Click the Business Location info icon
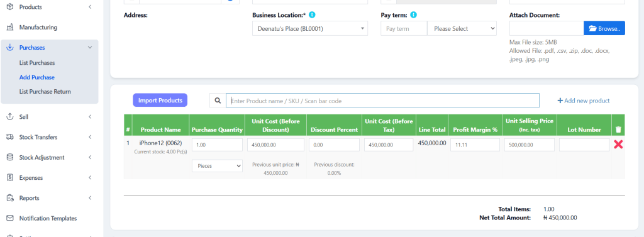This screenshot has width=644, height=237. click(312, 15)
